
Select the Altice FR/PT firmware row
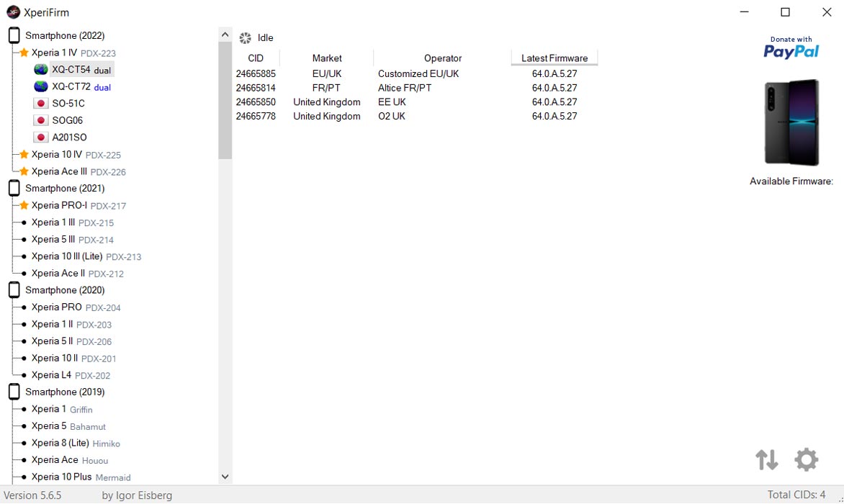[416, 88]
